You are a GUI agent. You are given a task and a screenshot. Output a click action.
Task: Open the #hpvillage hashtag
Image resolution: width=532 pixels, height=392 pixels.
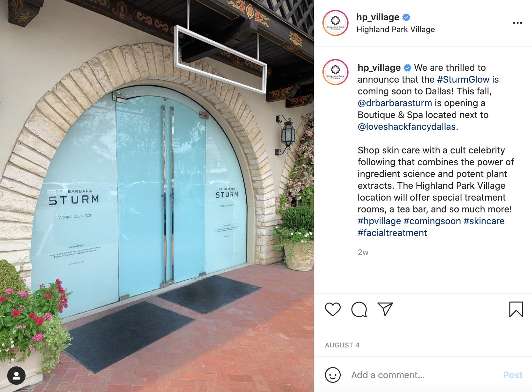[x=379, y=221]
